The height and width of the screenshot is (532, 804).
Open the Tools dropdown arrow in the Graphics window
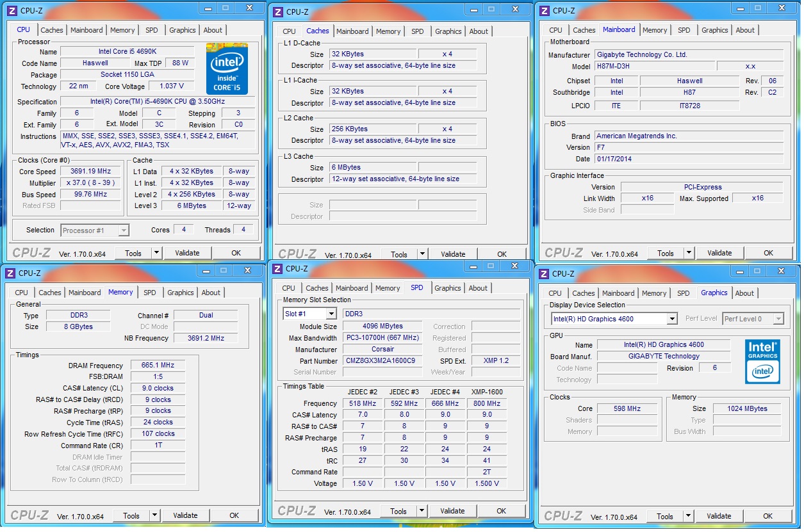[x=688, y=516]
